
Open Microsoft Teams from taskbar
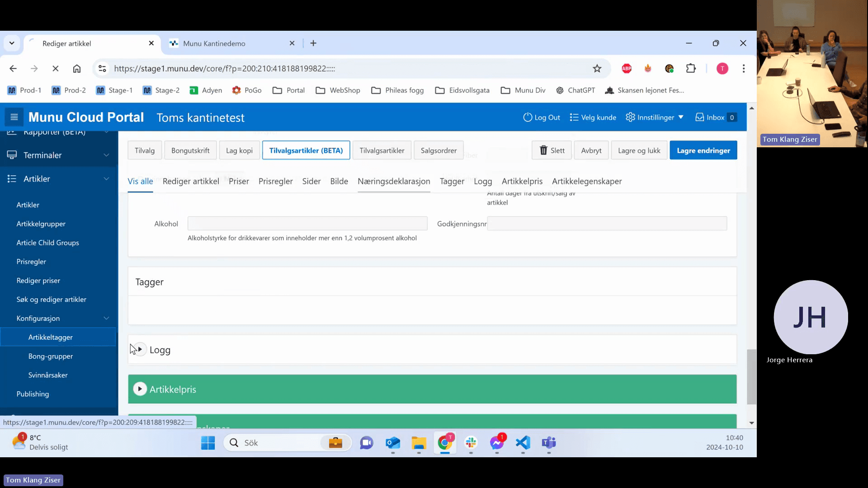549,443
